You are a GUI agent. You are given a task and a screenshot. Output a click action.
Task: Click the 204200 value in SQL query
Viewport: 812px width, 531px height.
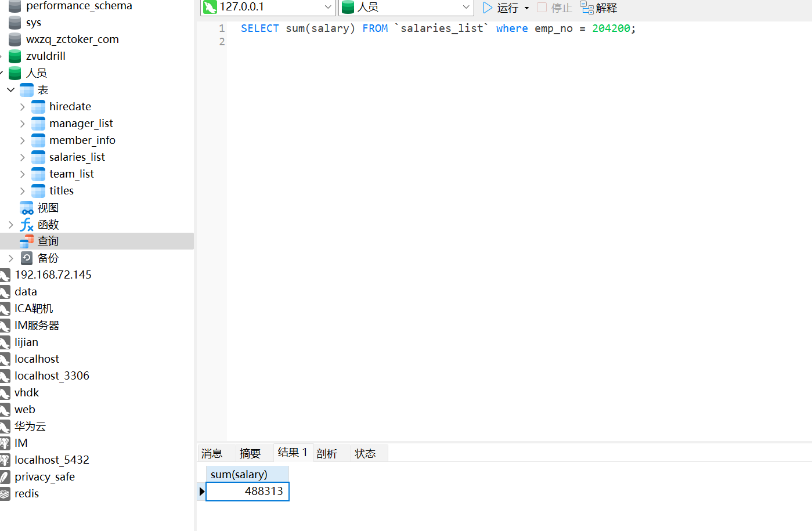click(x=611, y=28)
